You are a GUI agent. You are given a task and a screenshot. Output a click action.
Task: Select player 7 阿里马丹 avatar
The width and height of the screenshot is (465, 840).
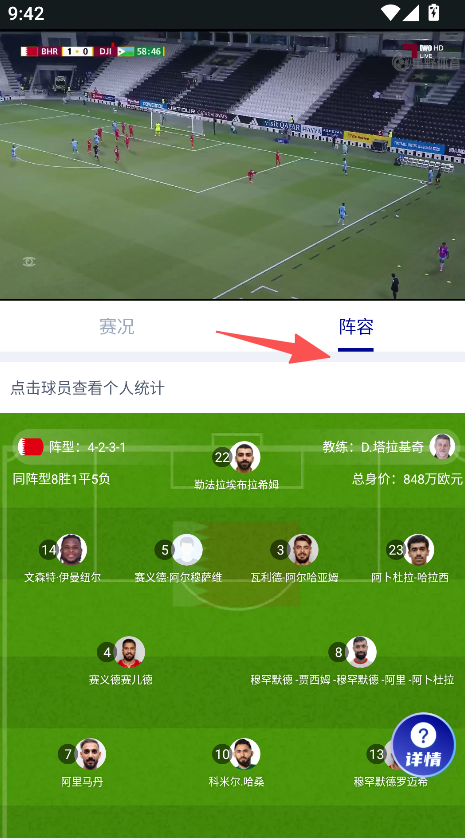pos(90,754)
